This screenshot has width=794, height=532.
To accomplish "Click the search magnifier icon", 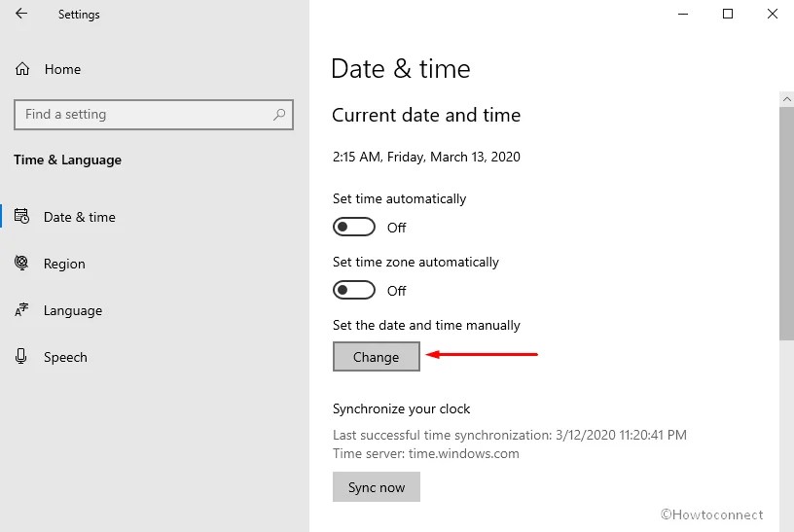I will (279, 115).
